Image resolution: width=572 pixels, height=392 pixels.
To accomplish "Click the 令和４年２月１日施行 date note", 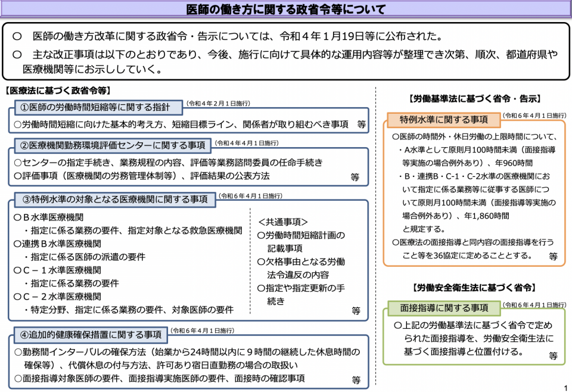I will click(218, 104).
